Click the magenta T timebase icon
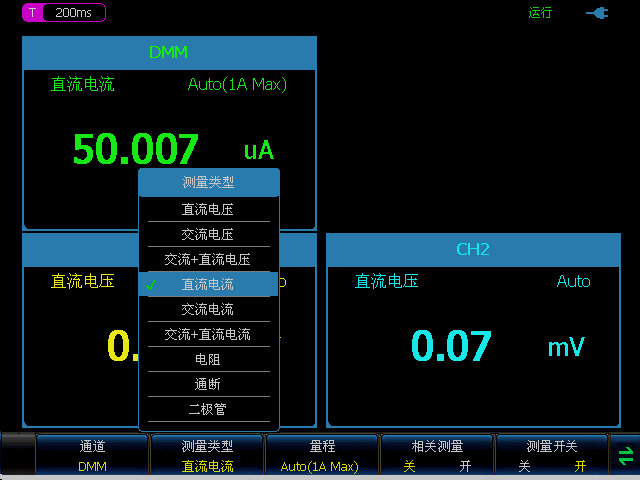 tap(33, 13)
